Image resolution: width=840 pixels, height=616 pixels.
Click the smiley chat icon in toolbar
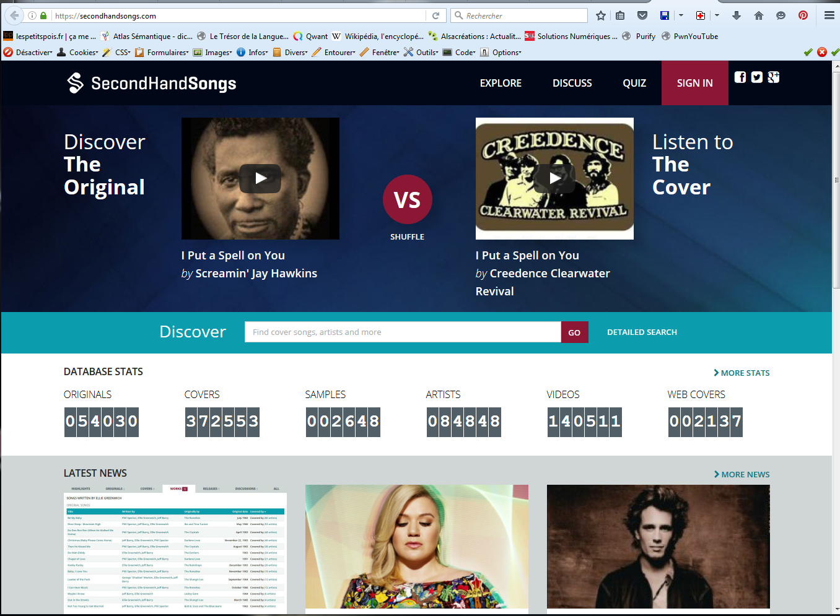tap(781, 15)
